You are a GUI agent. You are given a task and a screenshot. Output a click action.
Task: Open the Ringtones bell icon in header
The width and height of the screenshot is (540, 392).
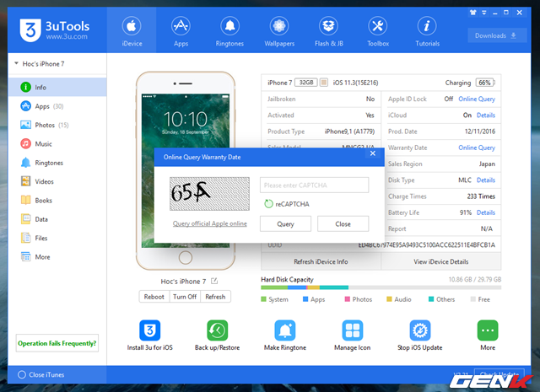pos(229,26)
